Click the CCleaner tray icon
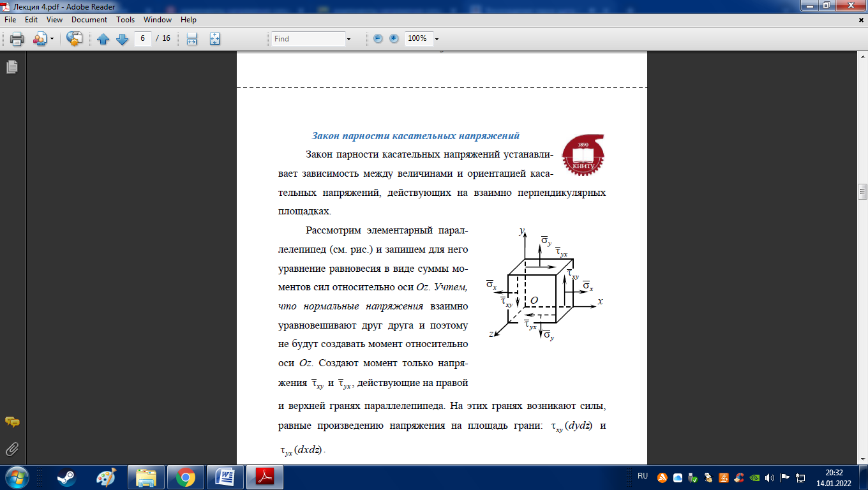Image resolution: width=868 pixels, height=490 pixels. pos(739,477)
